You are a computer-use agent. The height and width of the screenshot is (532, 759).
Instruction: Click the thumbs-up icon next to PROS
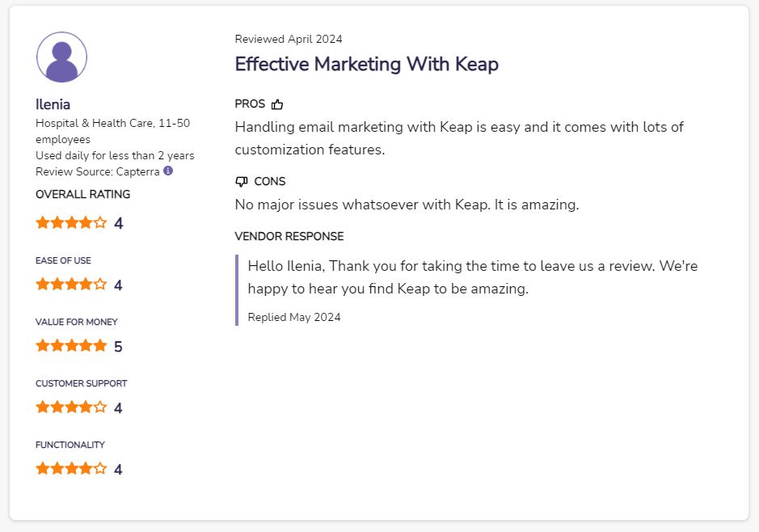277,104
